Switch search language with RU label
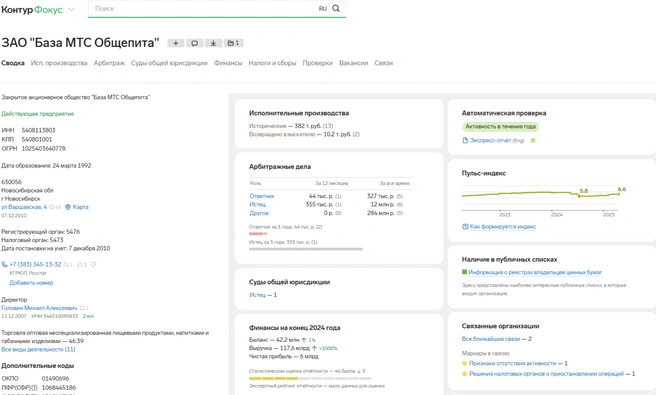The image size is (656, 395). (323, 8)
